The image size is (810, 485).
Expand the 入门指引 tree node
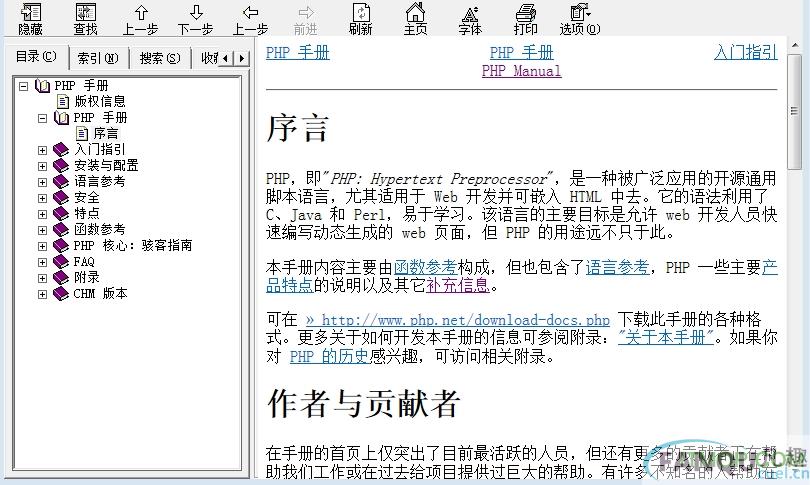tap(42, 150)
